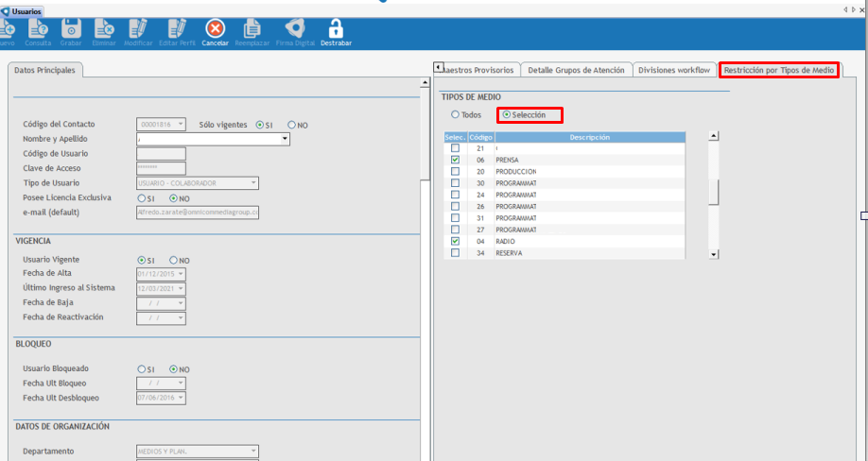Viewport: 868px width, 461px height.
Task: Click the Código de Usuario input field
Action: 161,154
